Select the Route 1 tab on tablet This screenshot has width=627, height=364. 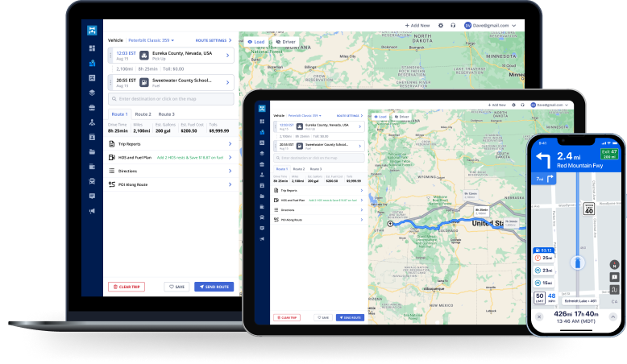click(282, 169)
